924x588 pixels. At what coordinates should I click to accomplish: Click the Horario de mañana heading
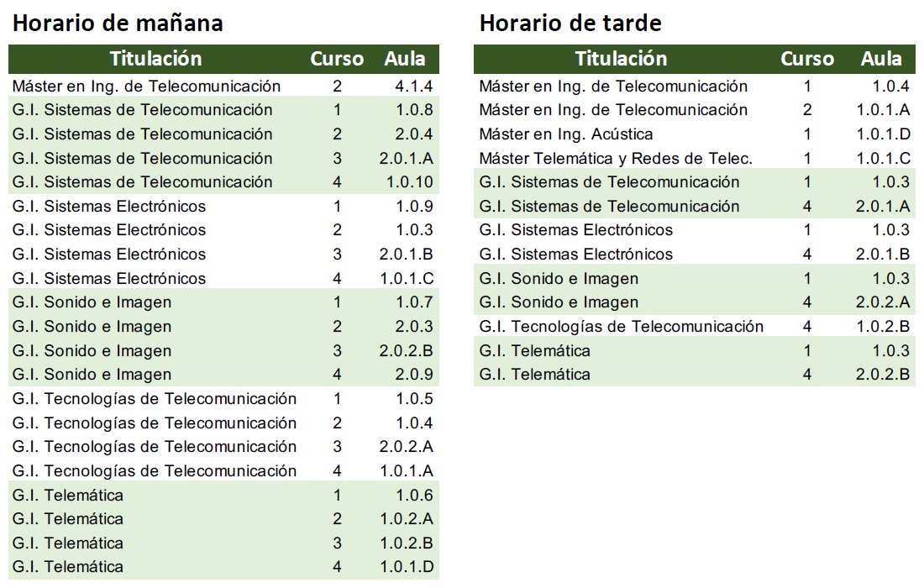coord(118,24)
